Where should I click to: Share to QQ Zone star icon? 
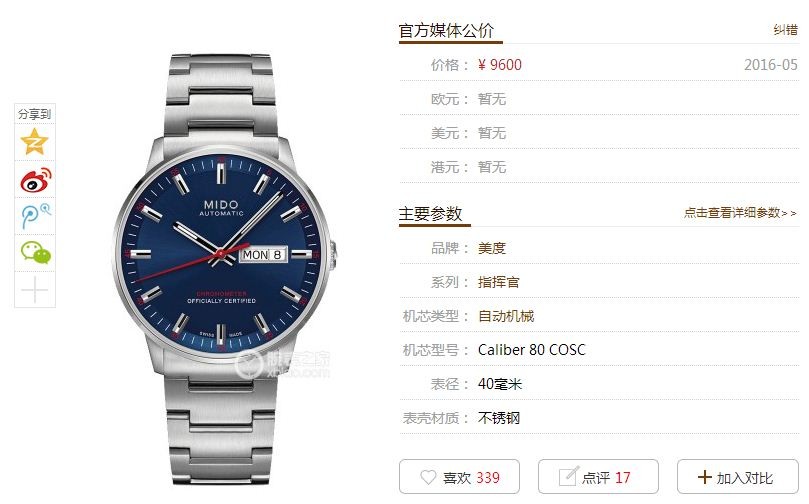point(35,141)
